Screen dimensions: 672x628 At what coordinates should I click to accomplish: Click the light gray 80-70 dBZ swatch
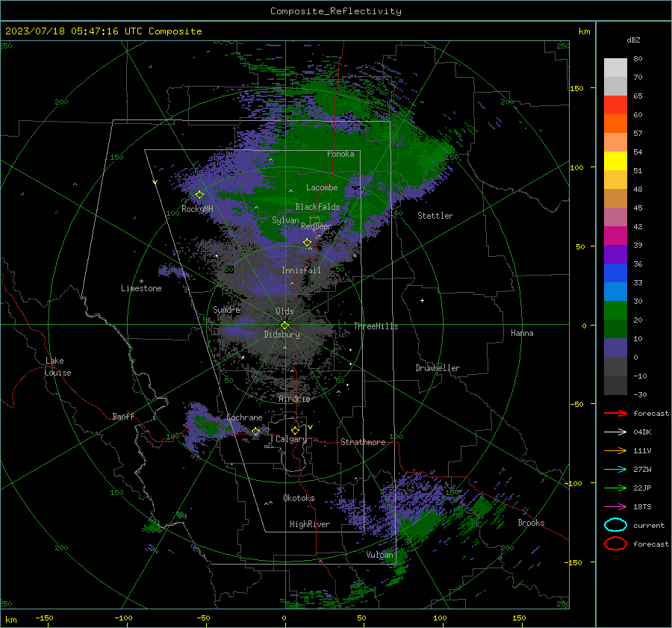[615, 67]
